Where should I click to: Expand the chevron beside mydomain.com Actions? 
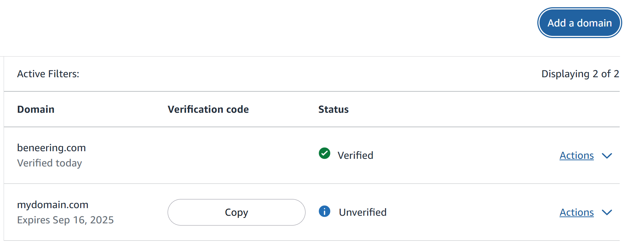(x=607, y=212)
